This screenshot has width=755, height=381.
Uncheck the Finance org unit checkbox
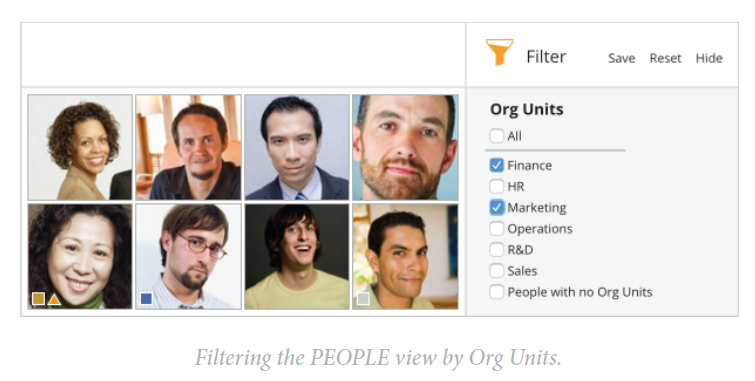click(x=496, y=165)
